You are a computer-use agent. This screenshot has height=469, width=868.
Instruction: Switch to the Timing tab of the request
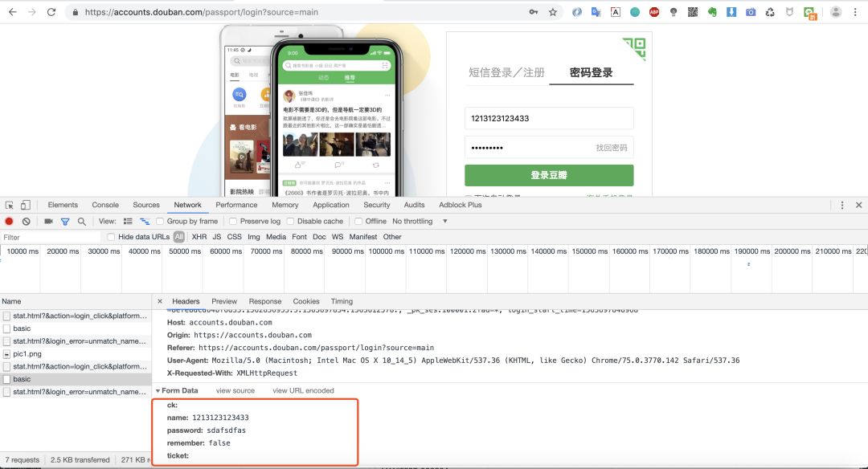pyautogui.click(x=342, y=301)
